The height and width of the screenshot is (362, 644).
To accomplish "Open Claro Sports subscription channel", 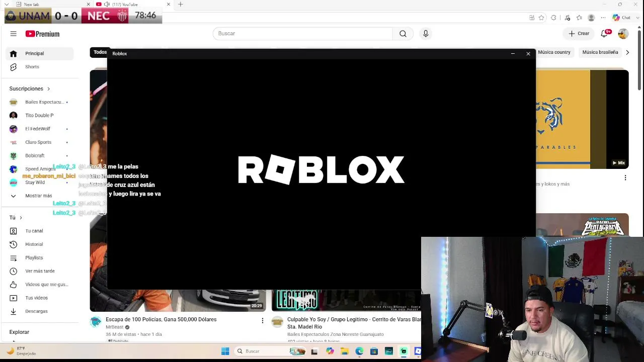I will click(38, 142).
